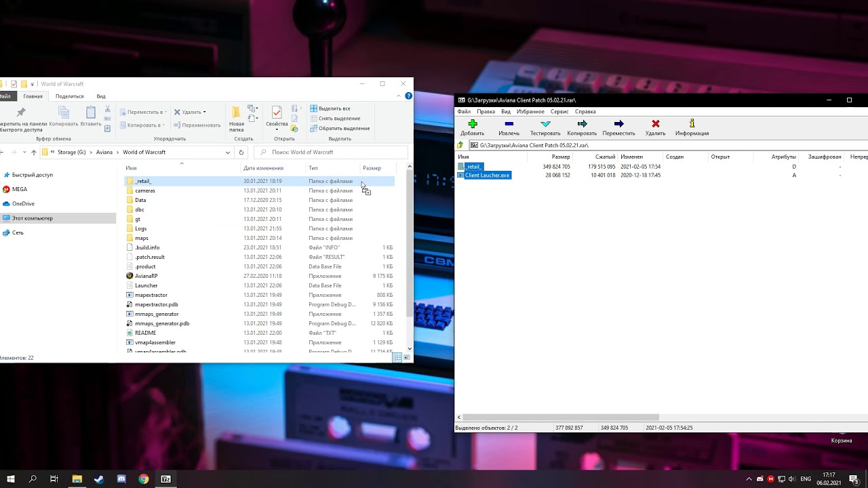Switch Explorer to details view mode

tap(397, 357)
